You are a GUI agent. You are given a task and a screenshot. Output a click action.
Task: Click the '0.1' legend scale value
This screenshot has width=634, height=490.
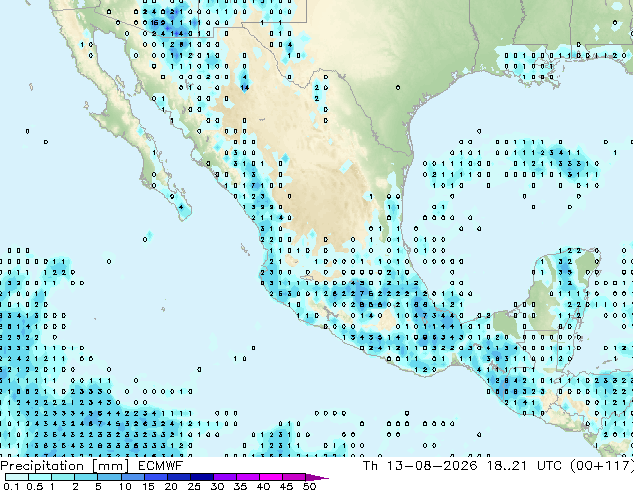(11, 486)
